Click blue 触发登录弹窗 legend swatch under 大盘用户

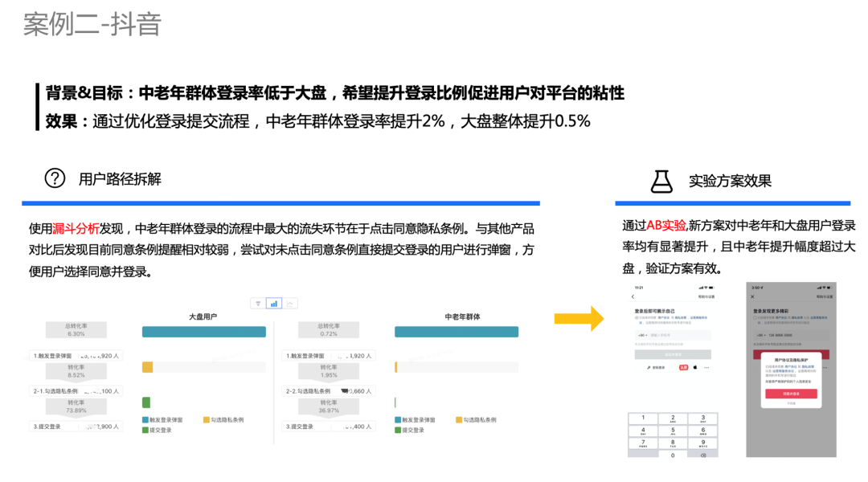point(145,420)
